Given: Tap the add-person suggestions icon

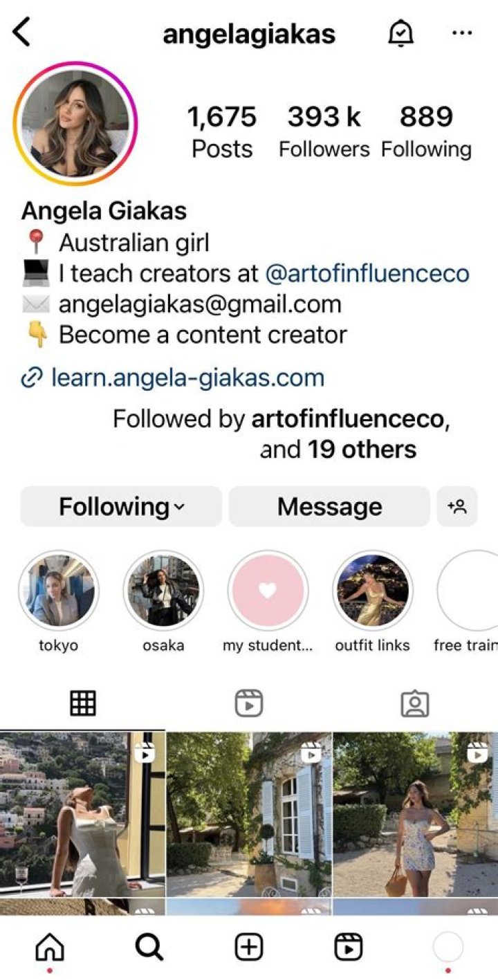Looking at the screenshot, I should tap(457, 507).
